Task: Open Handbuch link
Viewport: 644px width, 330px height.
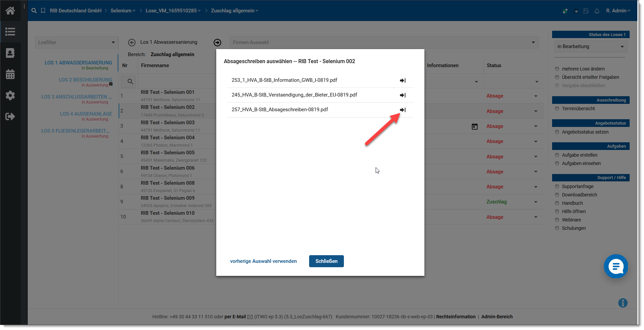Action: 572,203
